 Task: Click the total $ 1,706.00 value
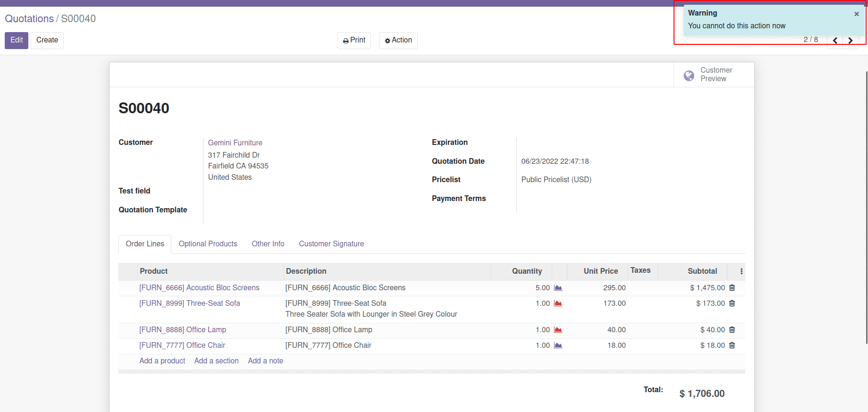[x=702, y=394]
